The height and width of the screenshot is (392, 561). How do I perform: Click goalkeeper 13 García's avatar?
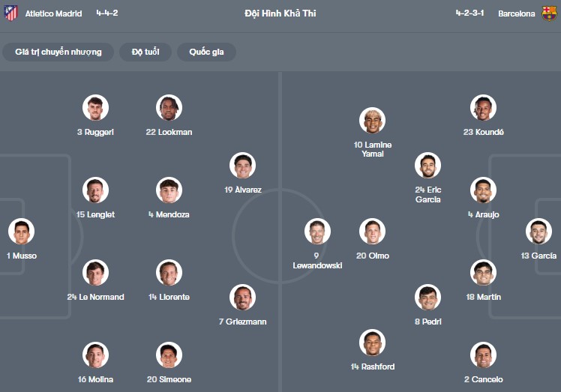pos(538,231)
